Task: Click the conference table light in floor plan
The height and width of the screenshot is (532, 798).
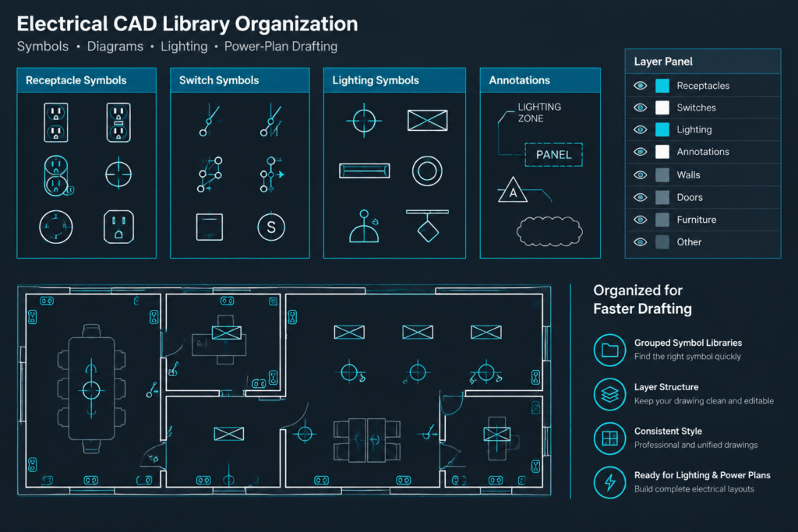Action: 91,390
